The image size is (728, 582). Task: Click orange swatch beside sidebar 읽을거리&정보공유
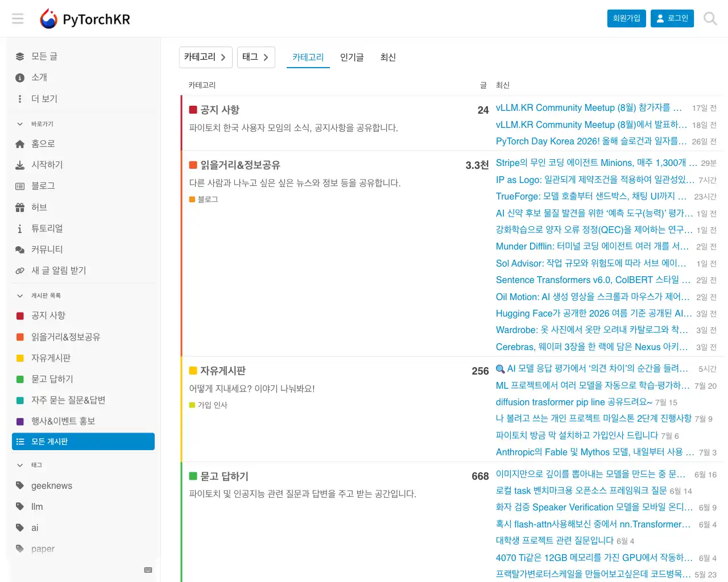coord(20,337)
